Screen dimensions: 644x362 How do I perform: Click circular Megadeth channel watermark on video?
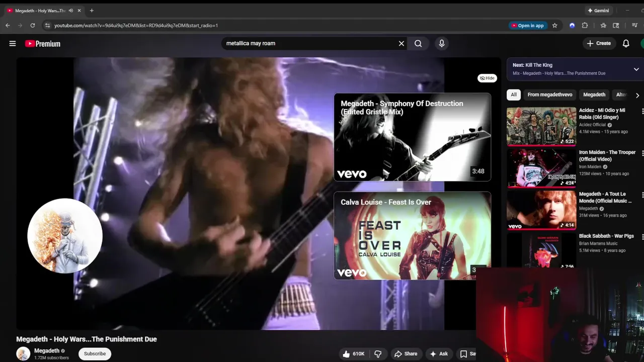click(65, 236)
